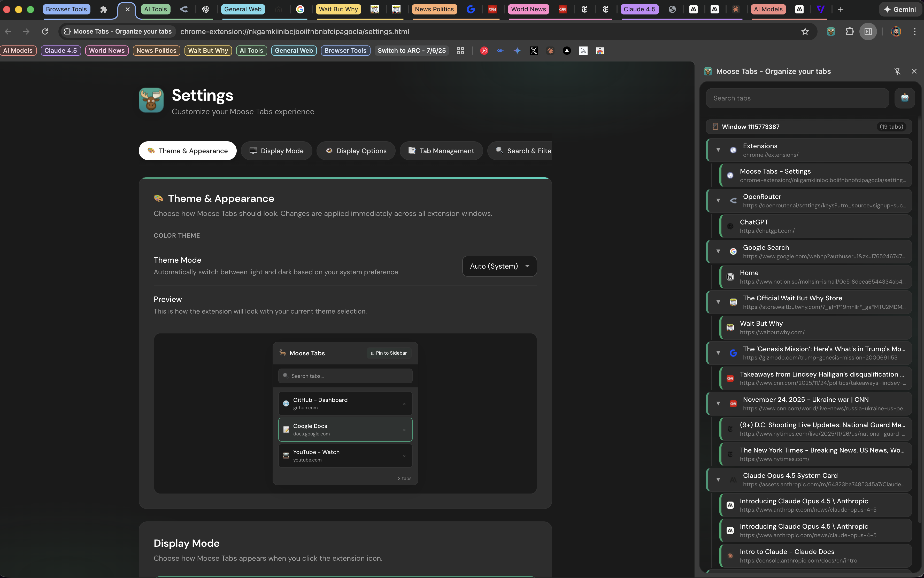Select the ChatGPT tab in the sidebar list

click(x=815, y=226)
